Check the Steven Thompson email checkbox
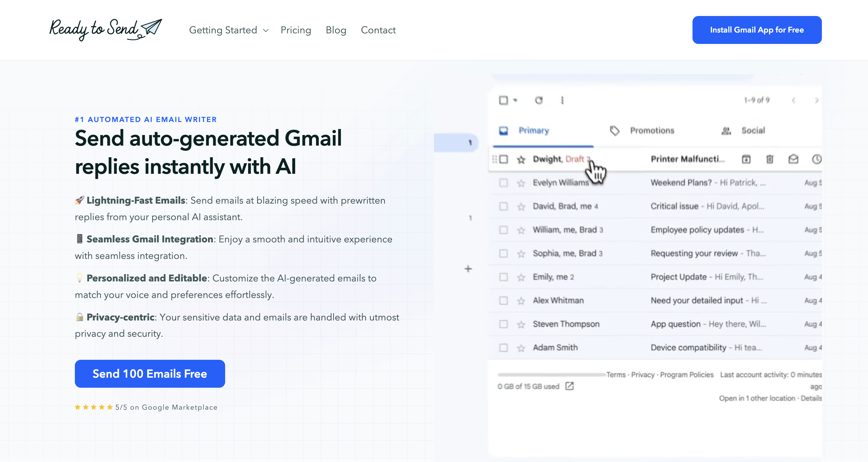The width and height of the screenshot is (868, 462). coord(503,324)
